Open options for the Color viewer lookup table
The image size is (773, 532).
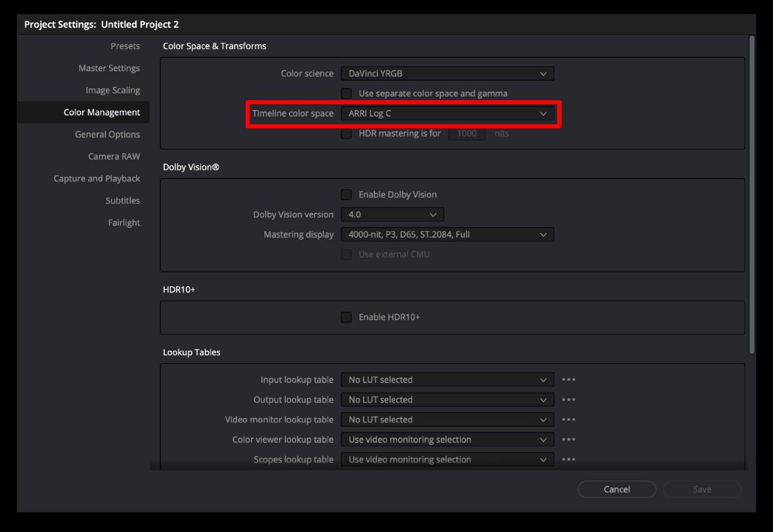pos(568,439)
